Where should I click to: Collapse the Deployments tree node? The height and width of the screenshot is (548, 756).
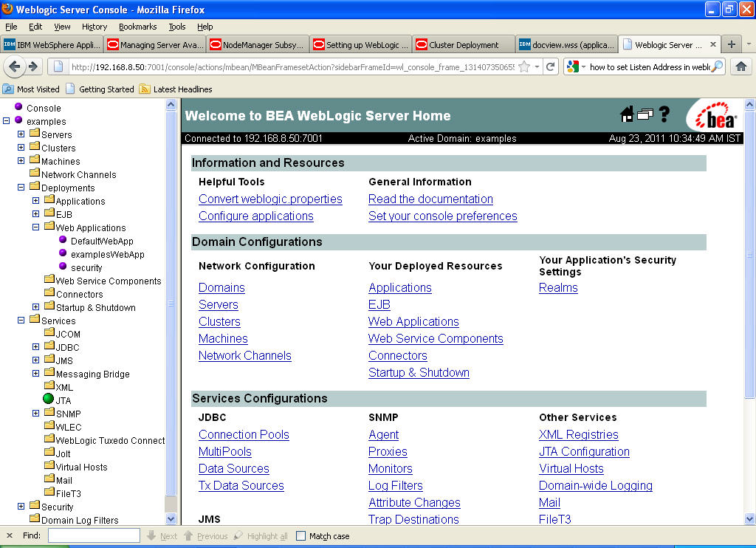point(21,187)
